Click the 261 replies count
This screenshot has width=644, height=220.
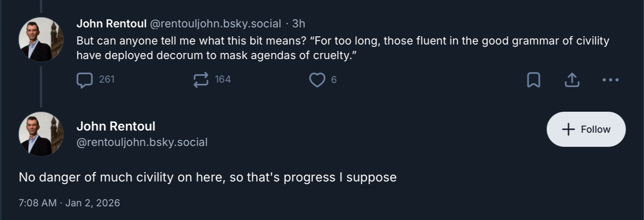[106, 80]
